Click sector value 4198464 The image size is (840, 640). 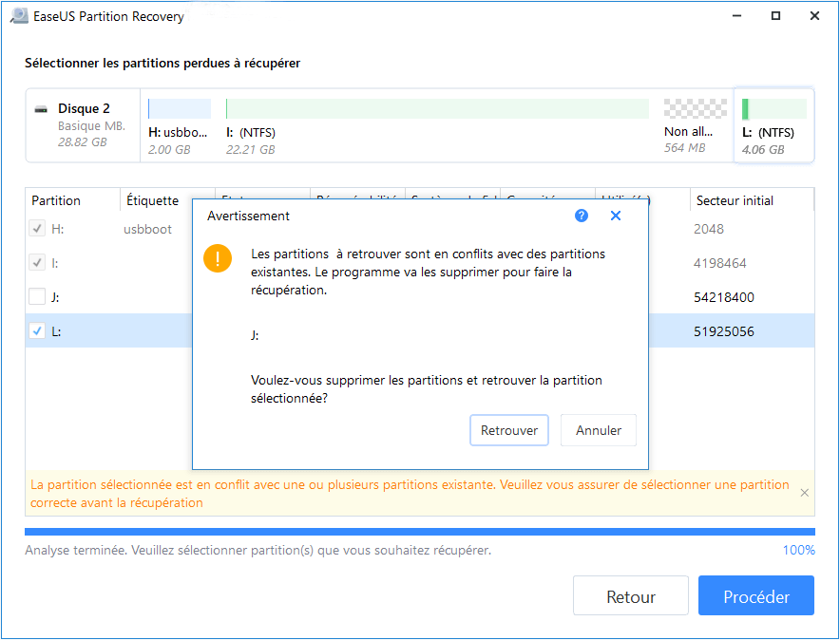tap(720, 263)
